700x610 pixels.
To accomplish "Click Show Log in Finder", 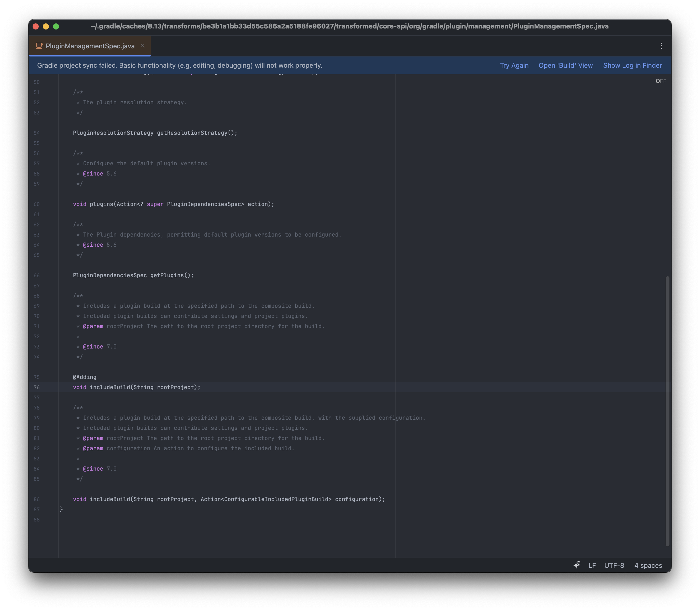I will point(633,65).
